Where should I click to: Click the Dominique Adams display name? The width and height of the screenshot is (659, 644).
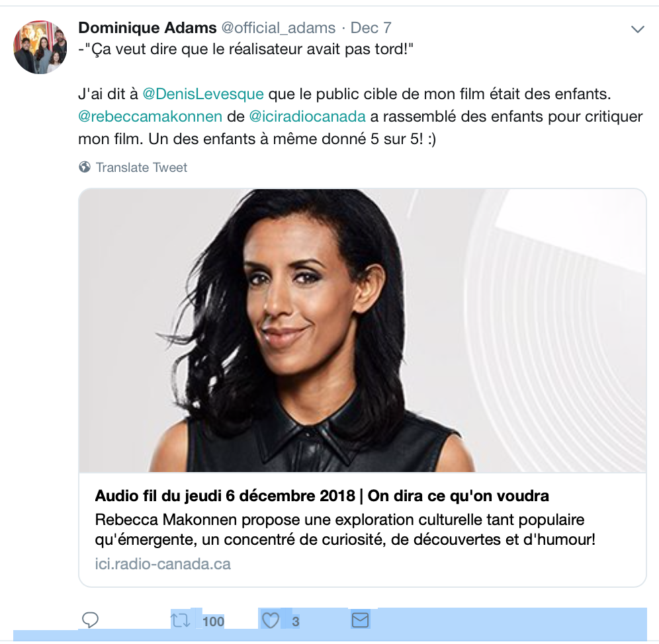(148, 28)
